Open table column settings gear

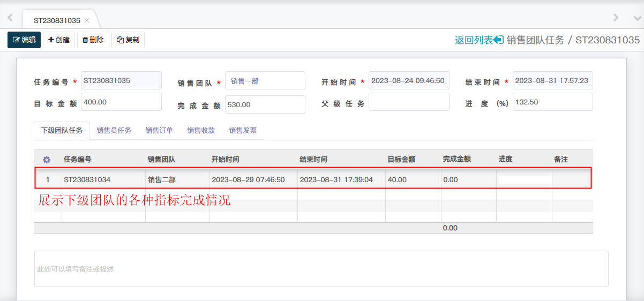[x=47, y=160]
